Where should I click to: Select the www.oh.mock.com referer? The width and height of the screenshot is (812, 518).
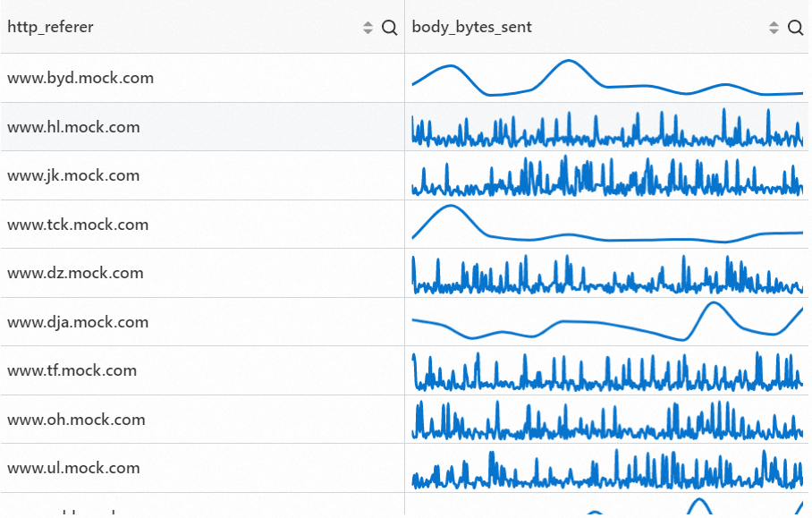pyautogui.click(x=76, y=420)
